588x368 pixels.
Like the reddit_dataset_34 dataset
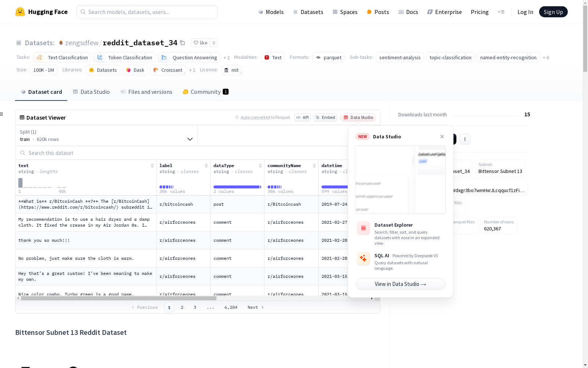201,43
